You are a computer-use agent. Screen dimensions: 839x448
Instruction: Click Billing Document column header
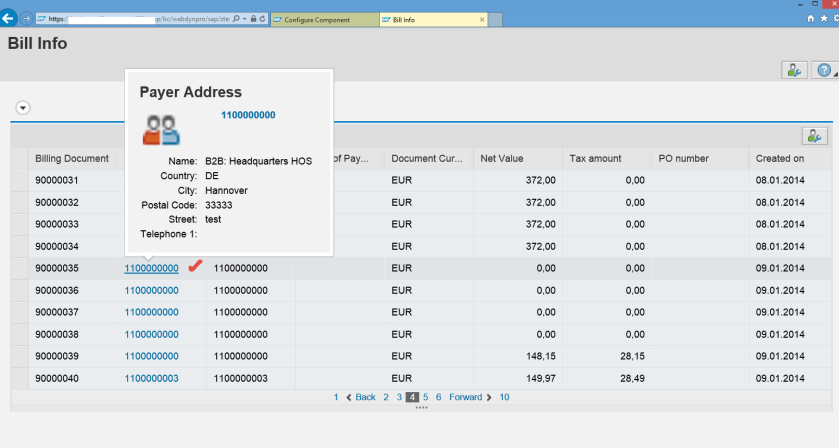click(72, 158)
